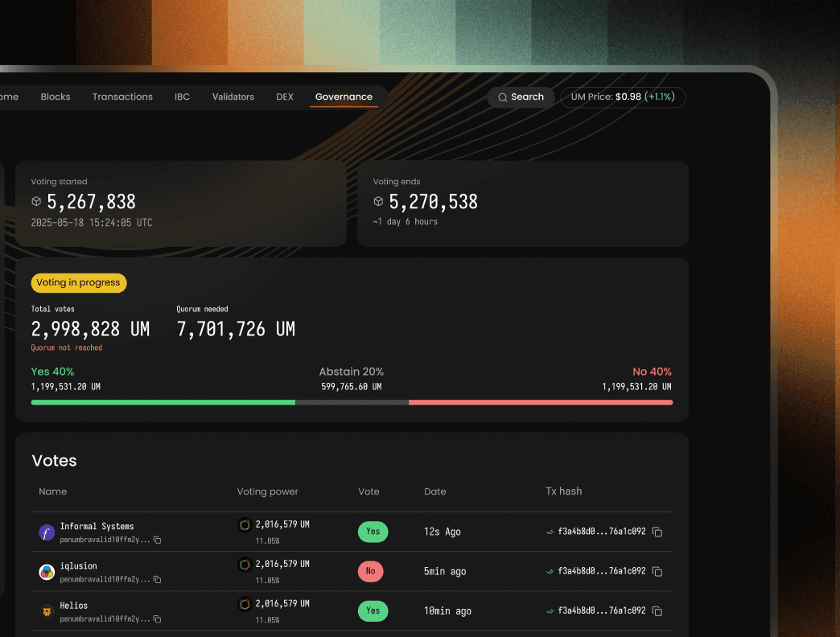Screen dimensions: 840x637
Task: Click the Date column header
Action: point(435,491)
